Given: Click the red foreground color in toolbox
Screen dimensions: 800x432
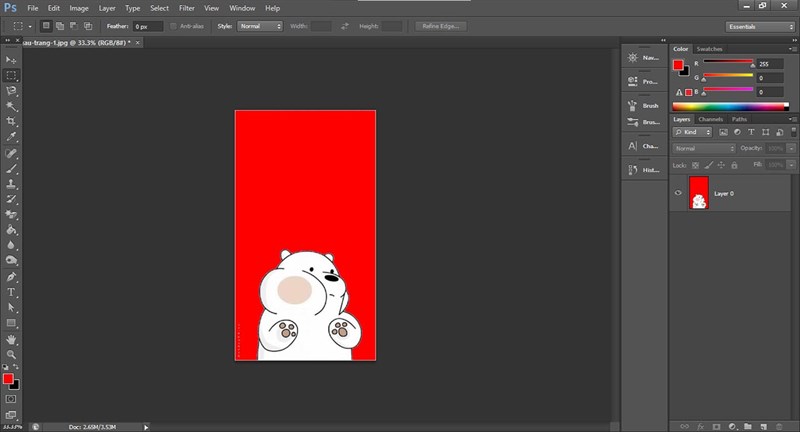Looking at the screenshot, I should click(x=8, y=378).
